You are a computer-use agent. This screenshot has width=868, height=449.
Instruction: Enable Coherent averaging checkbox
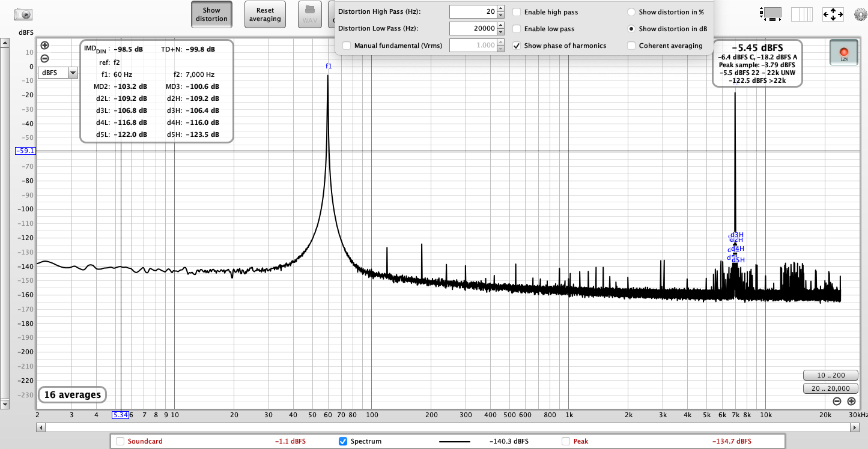[x=631, y=46]
